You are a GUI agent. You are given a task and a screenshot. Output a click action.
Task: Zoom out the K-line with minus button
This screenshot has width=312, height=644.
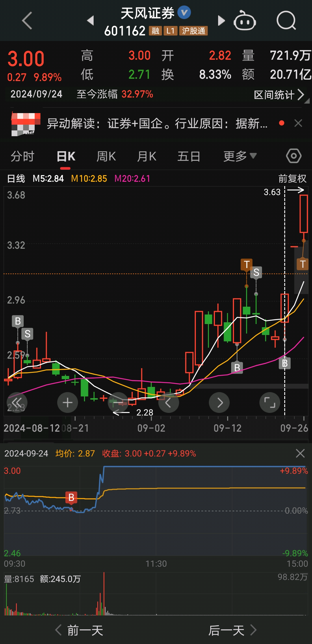[118, 402]
